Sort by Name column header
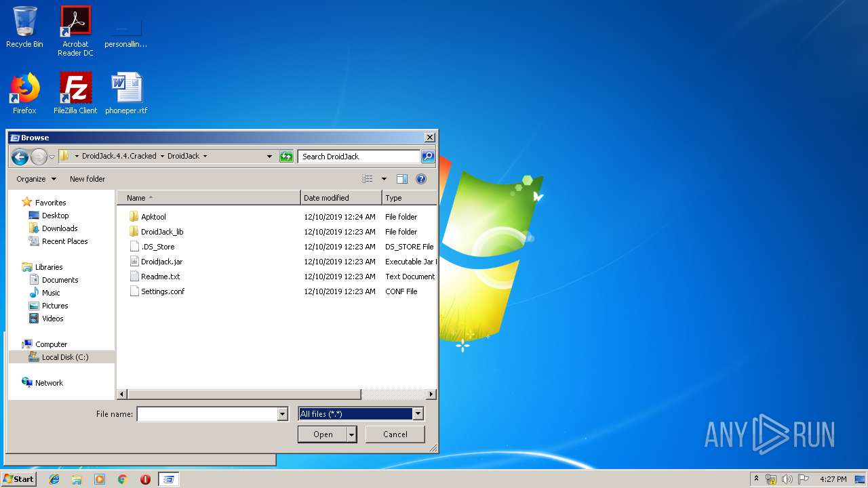The image size is (868, 488). tap(209, 198)
